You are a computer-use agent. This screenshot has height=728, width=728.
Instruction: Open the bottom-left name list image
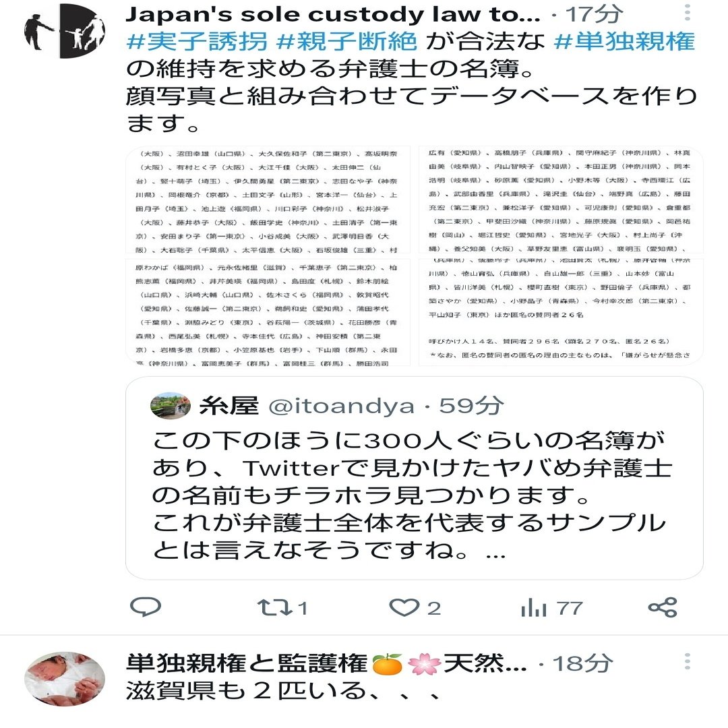(x=268, y=313)
